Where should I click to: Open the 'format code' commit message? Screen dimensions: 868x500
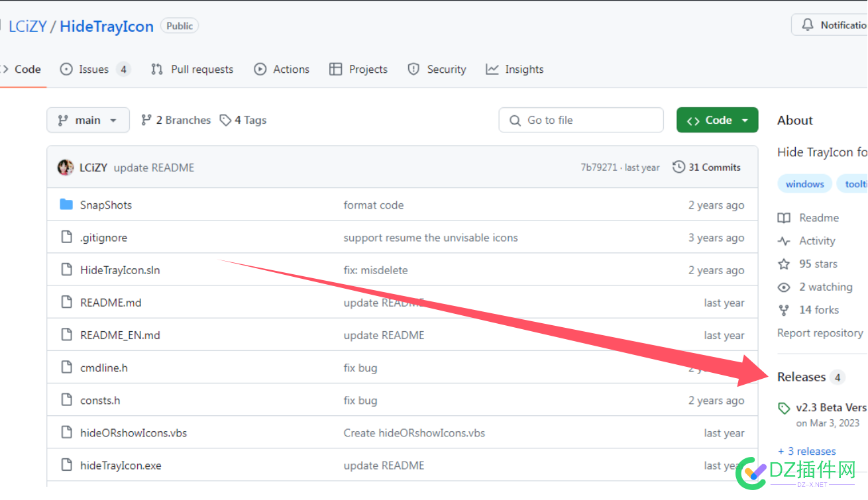point(374,205)
